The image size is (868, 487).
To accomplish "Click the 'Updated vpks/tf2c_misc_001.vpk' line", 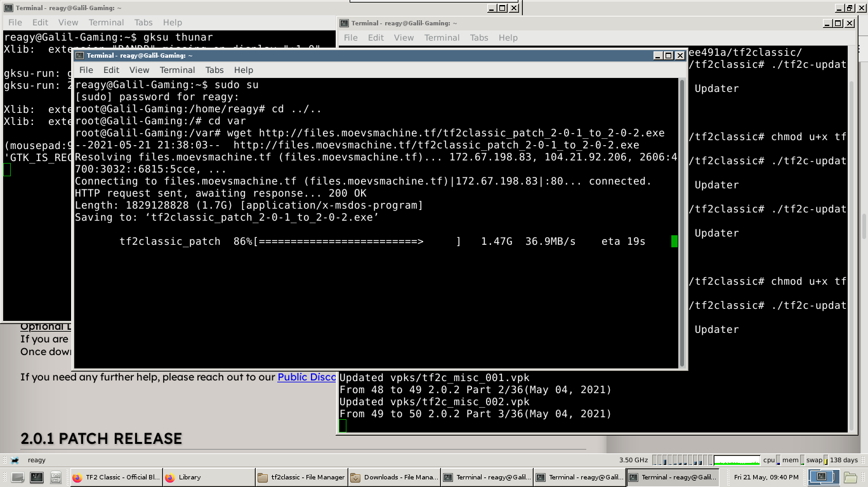I will [x=435, y=378].
